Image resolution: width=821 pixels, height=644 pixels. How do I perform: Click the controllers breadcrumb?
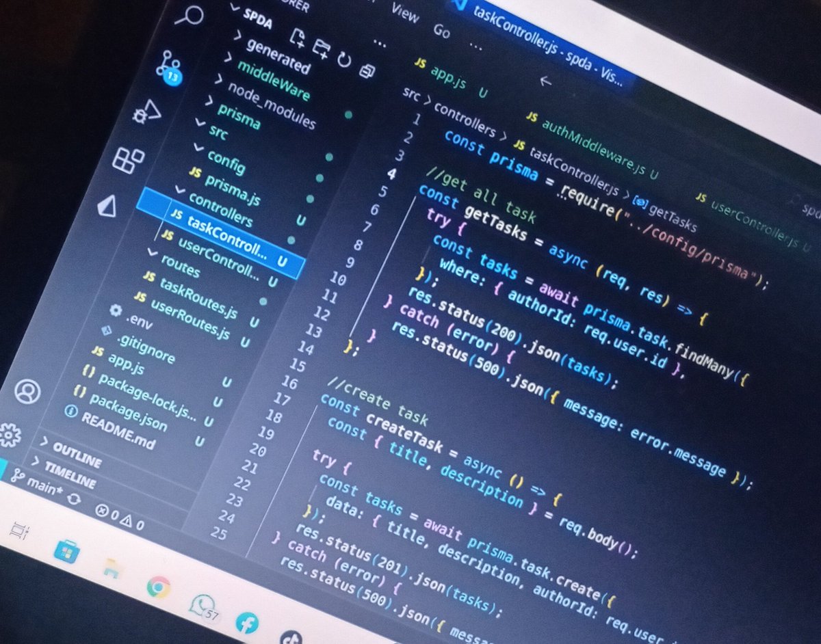tap(465, 120)
